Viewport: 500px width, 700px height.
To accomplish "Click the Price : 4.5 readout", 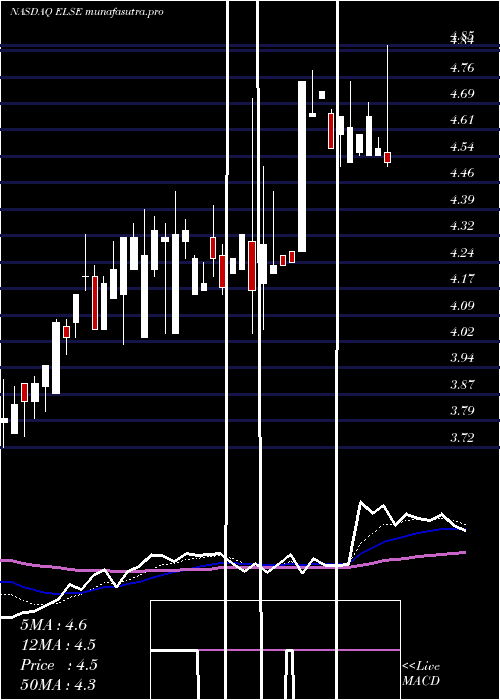I will point(58,665).
